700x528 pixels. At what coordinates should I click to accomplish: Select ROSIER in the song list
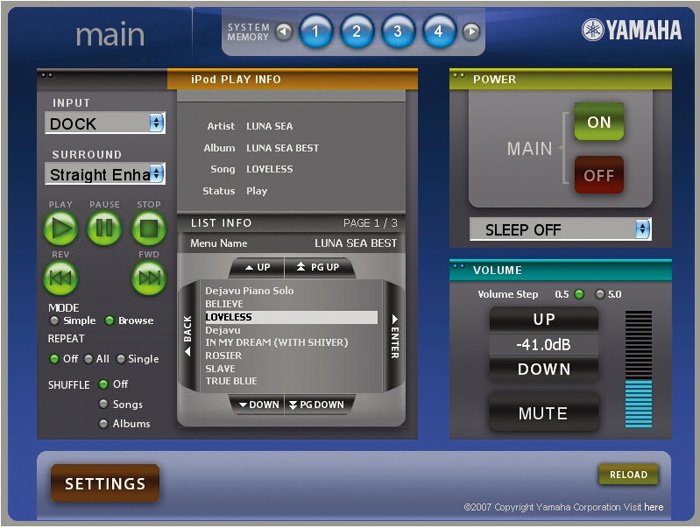pos(223,355)
